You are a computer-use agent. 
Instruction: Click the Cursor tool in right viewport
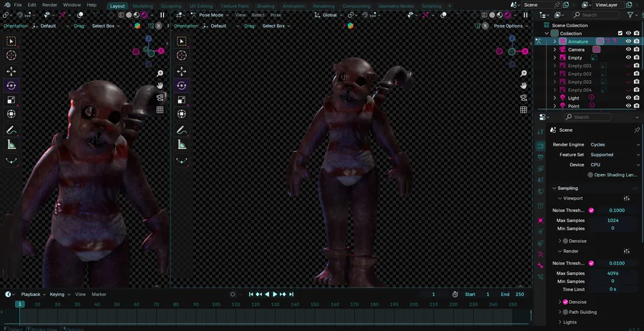[x=181, y=55]
